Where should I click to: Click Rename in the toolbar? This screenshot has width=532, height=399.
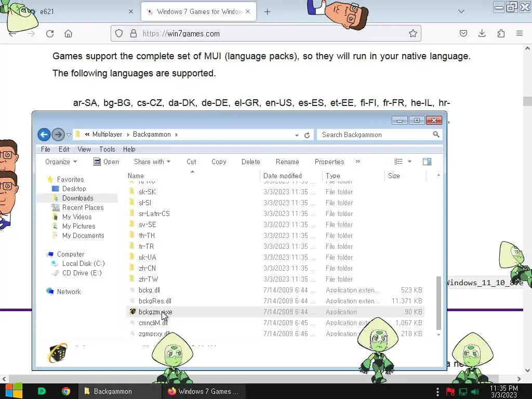pyautogui.click(x=287, y=162)
